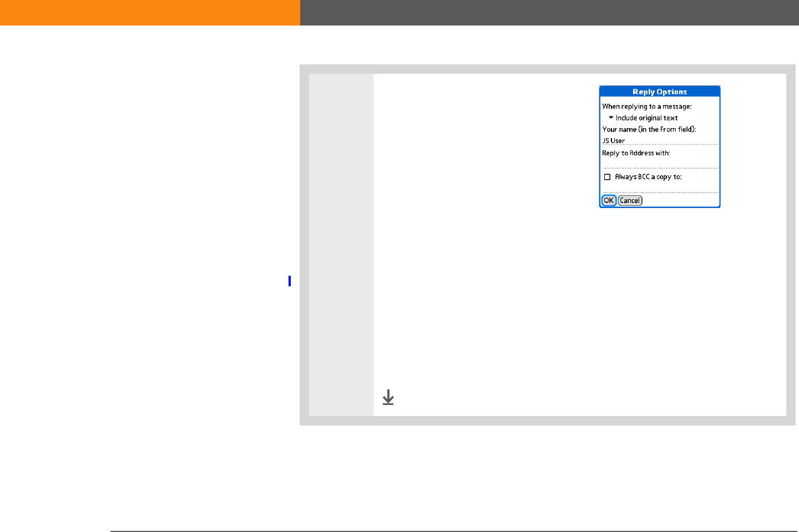Click the continue down-arrow icon

388,397
